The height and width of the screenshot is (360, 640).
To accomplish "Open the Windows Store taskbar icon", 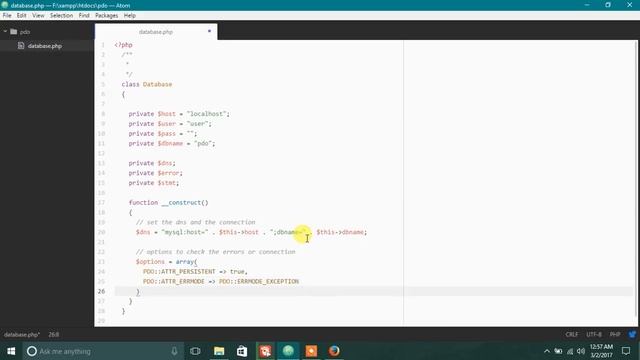I will point(242,351).
